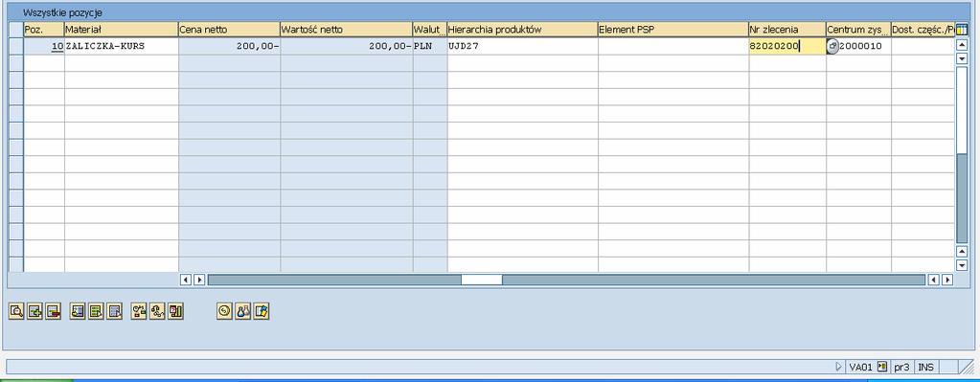Click the Hierarchia produktów column header
This screenshot has width=980, height=382.
[522, 30]
